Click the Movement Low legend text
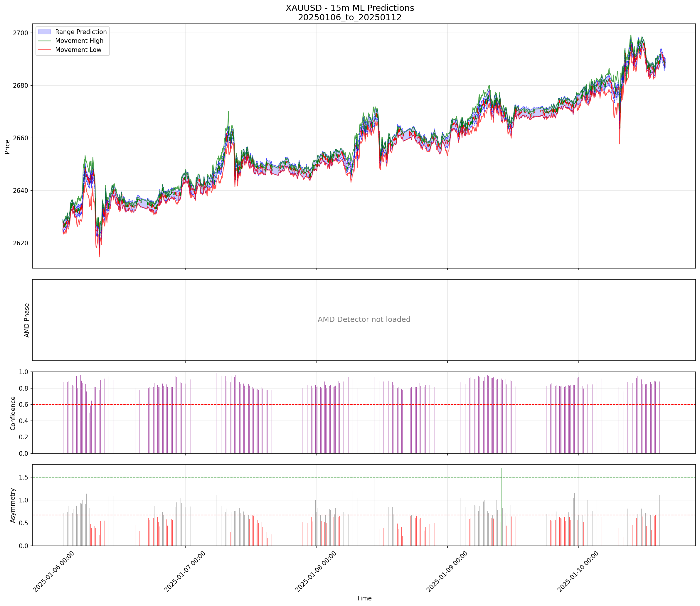The width and height of the screenshot is (700, 606). pos(78,50)
